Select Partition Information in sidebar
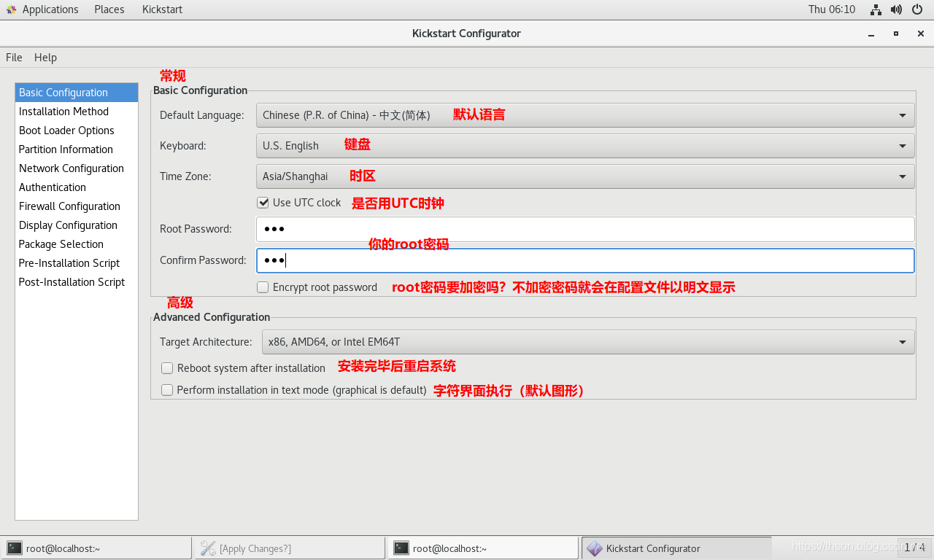The width and height of the screenshot is (934, 560). [x=66, y=149]
